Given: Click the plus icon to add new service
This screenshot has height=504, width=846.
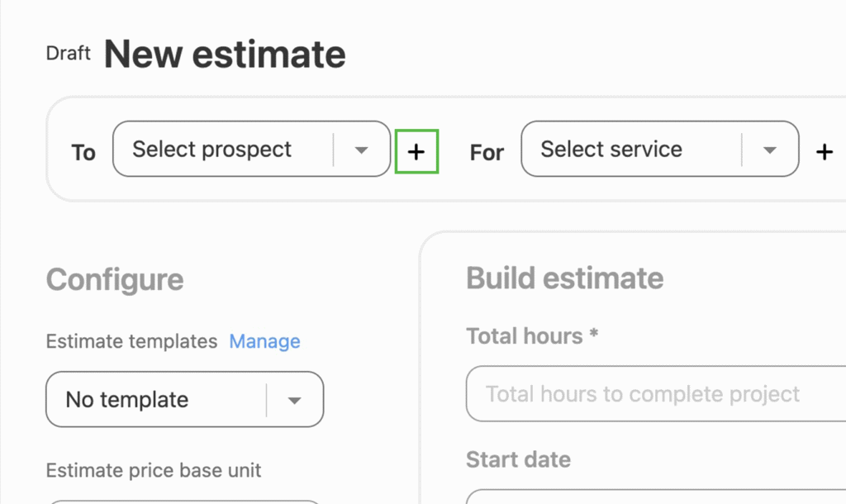Looking at the screenshot, I should (x=824, y=151).
